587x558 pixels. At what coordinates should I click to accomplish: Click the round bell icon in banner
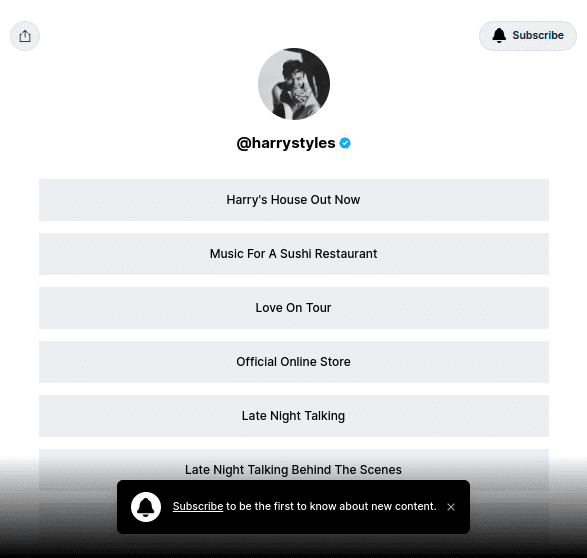point(146,507)
